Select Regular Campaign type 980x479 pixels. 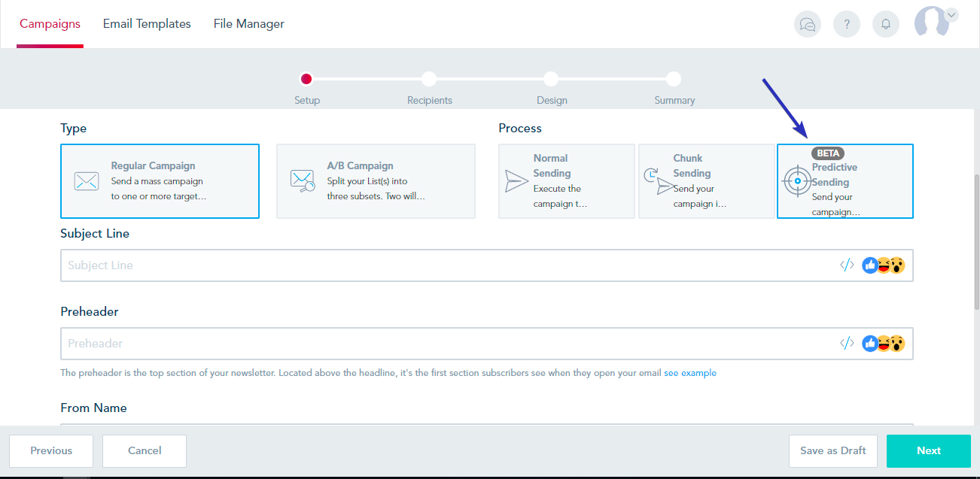pyautogui.click(x=160, y=181)
